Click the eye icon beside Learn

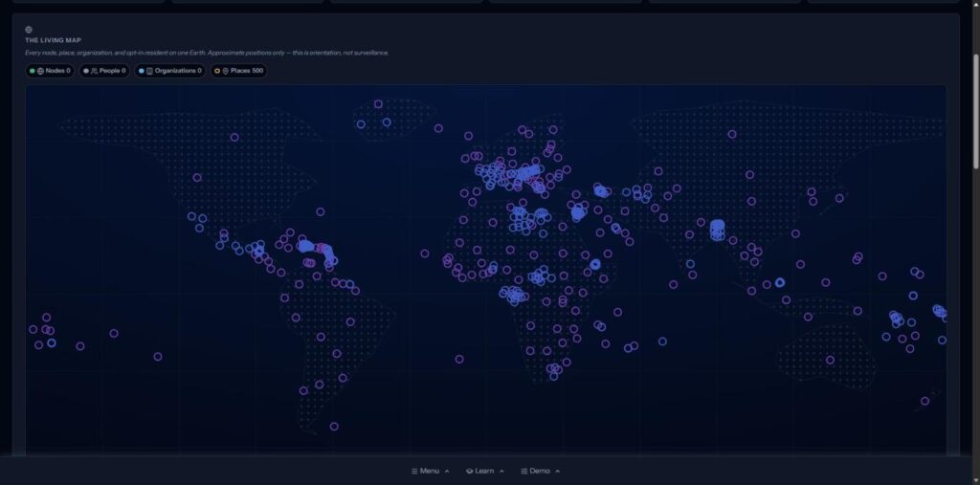pos(469,472)
